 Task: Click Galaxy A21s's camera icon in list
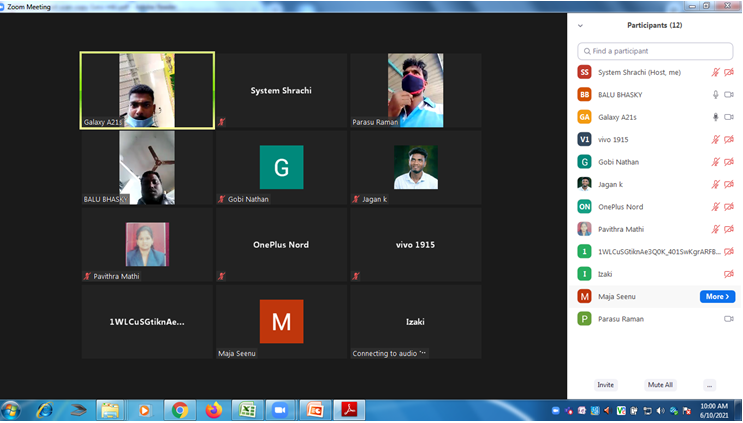[729, 117]
